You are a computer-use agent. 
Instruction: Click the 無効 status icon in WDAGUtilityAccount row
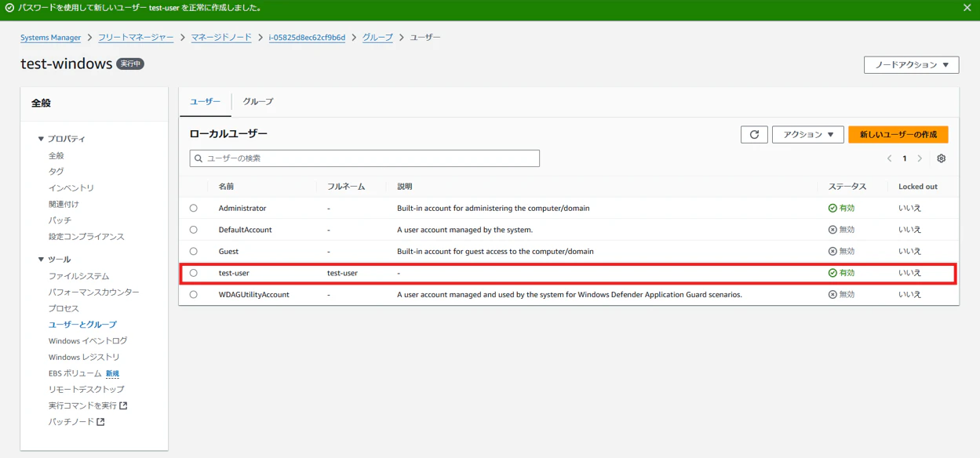832,295
